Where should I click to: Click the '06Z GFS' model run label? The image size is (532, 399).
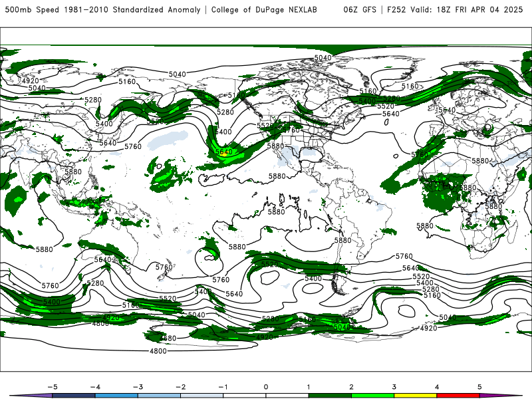click(x=360, y=9)
